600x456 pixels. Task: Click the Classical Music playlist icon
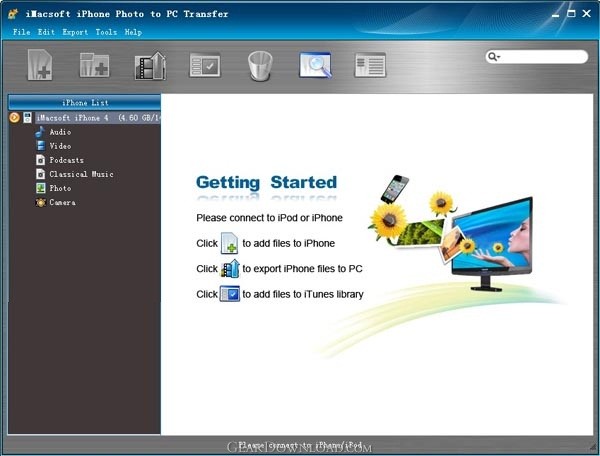40,174
